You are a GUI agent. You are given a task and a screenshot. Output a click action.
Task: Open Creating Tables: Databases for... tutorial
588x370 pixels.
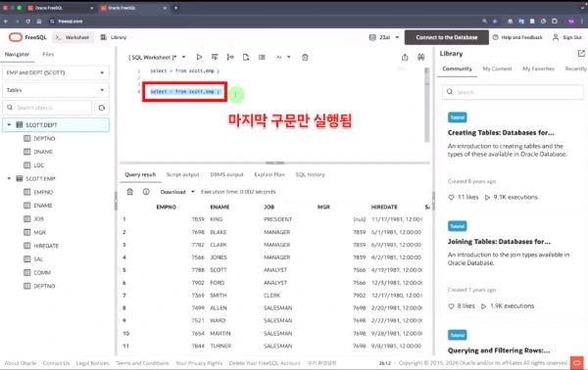[501, 132]
